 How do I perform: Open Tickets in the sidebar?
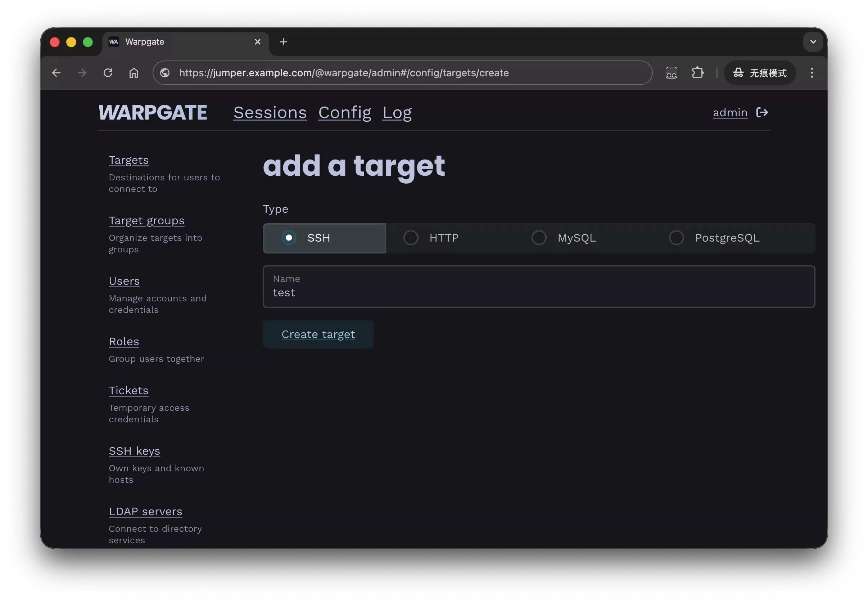(x=128, y=390)
